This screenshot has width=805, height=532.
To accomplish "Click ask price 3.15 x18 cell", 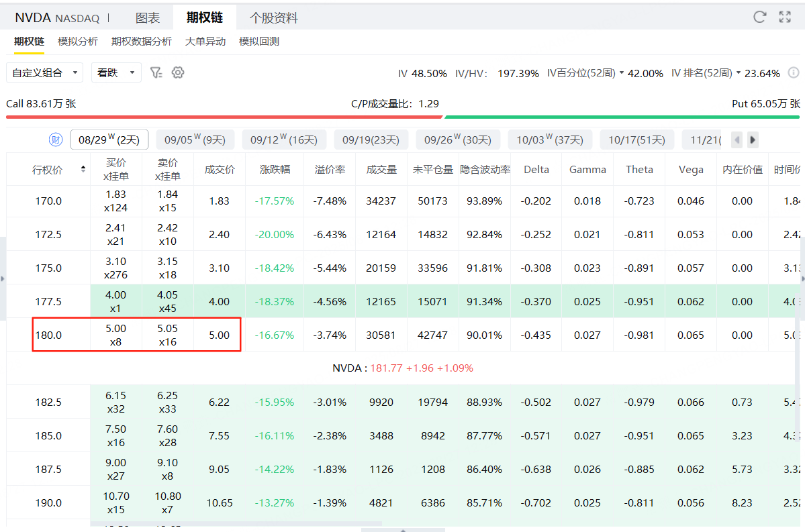I will point(167,268).
